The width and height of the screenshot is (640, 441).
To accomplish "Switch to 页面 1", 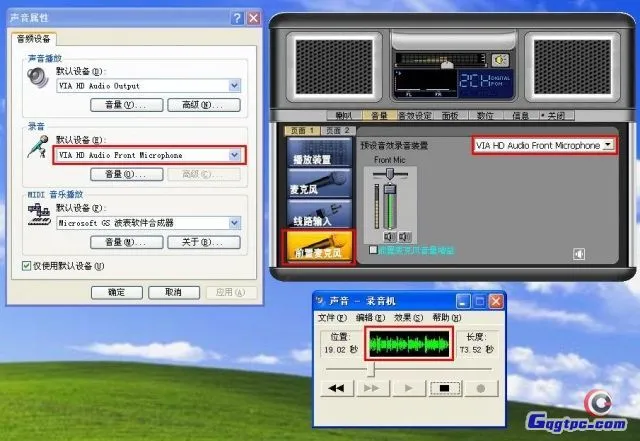I will pyautogui.click(x=302, y=131).
